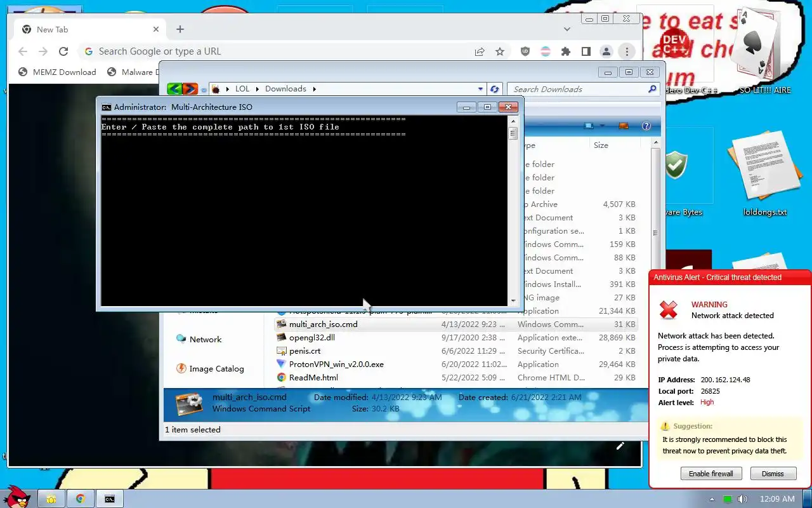The height and width of the screenshot is (508, 812).
Task: Select the LOL breadcrumb in Explorer
Action: pos(242,89)
